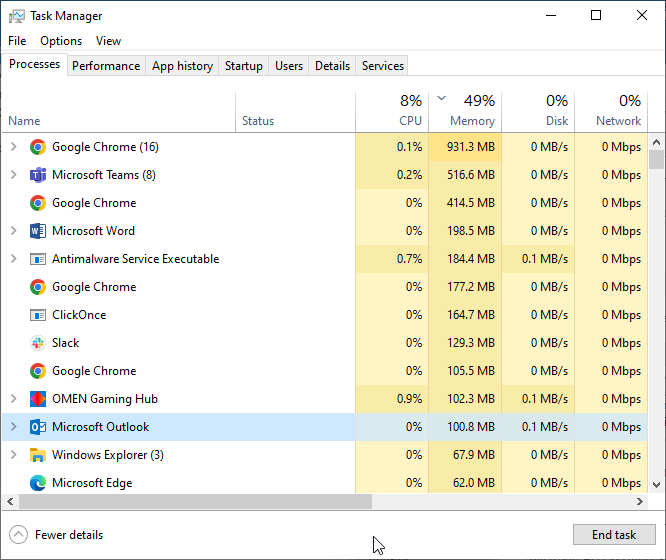Click the 0.7% CPU value
Image resolution: width=666 pixels, height=560 pixels.
pyautogui.click(x=409, y=259)
